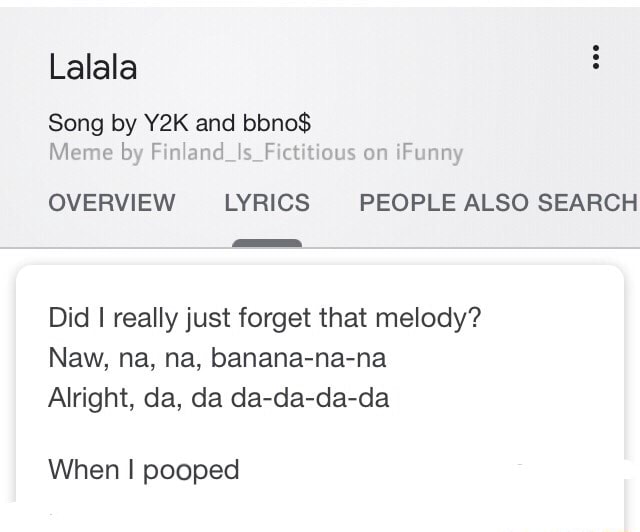Click the bbno$ artist name

click(x=277, y=122)
